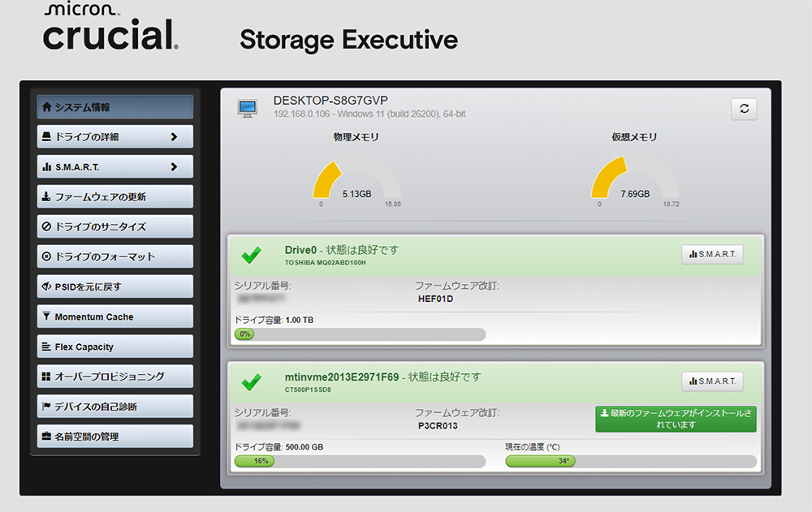Click the mtinvme drive green checkmark icon
Viewport: 812px width, 512px height.
[252, 381]
